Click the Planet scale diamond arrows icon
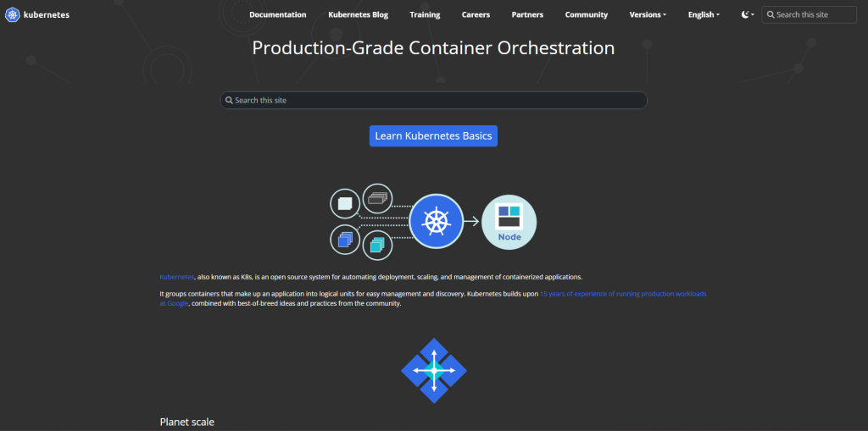Image resolution: width=868 pixels, height=431 pixels. pyautogui.click(x=433, y=370)
